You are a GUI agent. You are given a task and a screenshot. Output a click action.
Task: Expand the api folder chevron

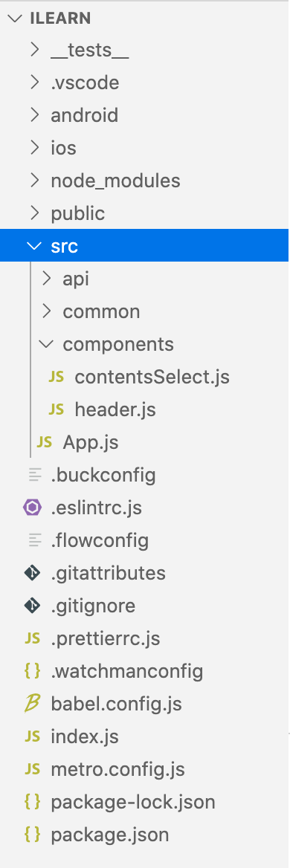[x=47, y=279]
